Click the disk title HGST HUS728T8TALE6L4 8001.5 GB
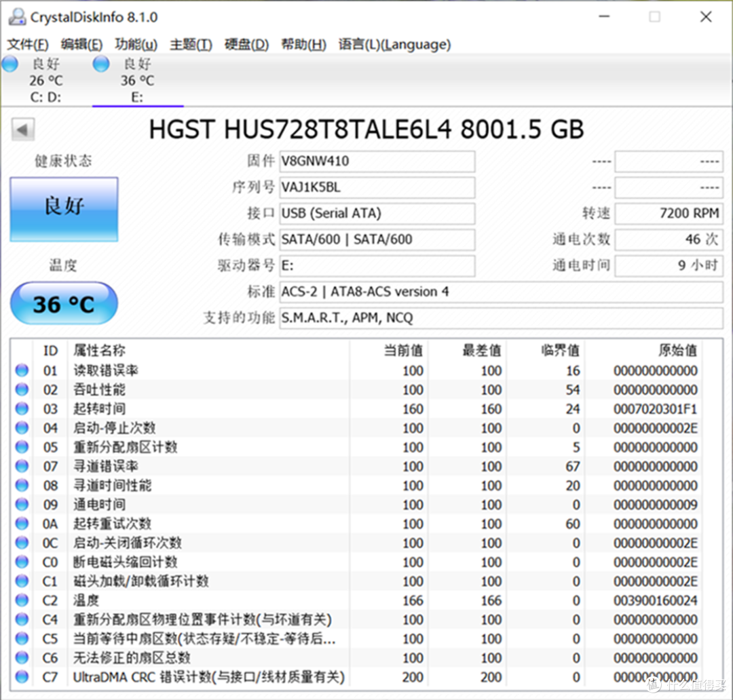Screen dimensions: 733x700 (366, 130)
